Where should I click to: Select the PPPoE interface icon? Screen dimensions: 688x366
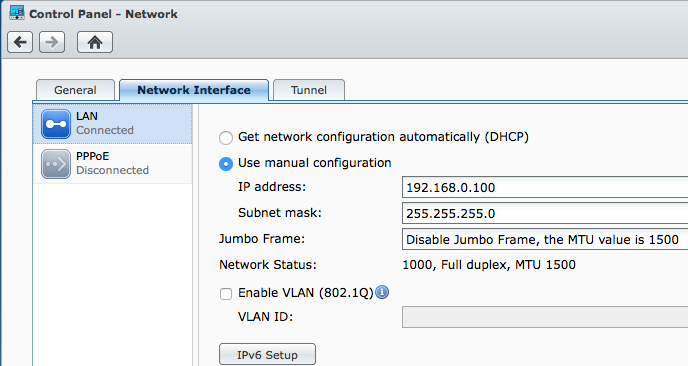coord(56,164)
